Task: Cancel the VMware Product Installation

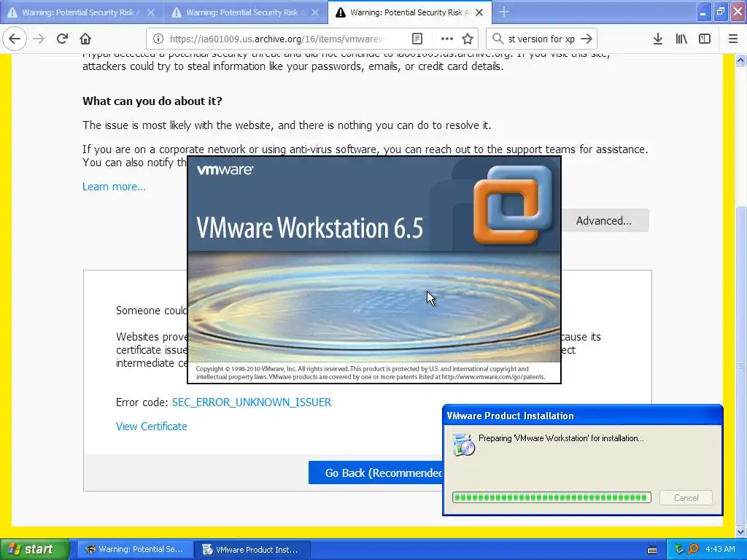Action: [x=686, y=497]
